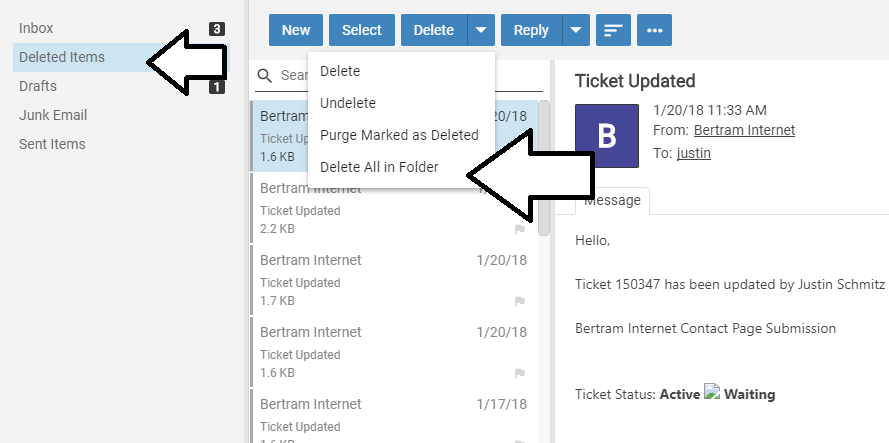Open the Inbox folder
The image size is (889, 443).
tap(36, 28)
